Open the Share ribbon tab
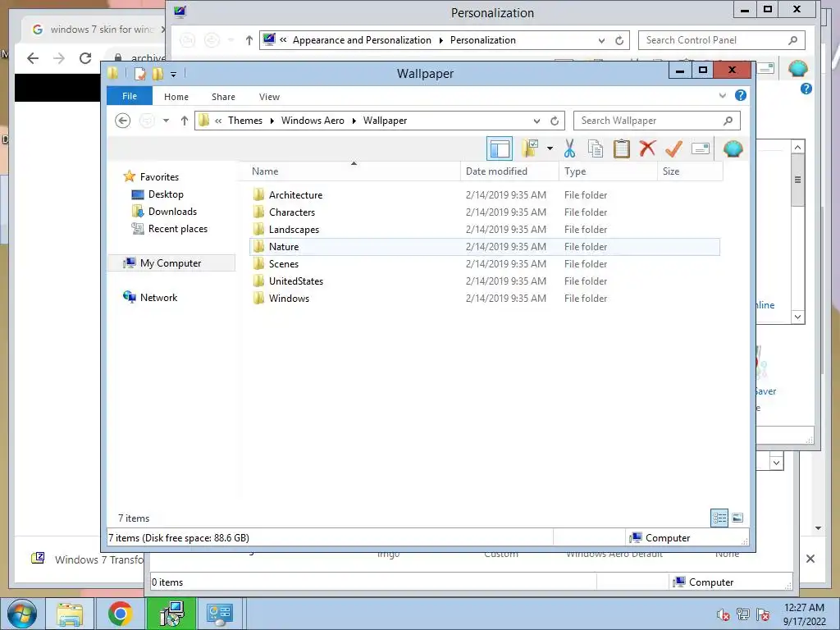The width and height of the screenshot is (840, 630). click(223, 97)
